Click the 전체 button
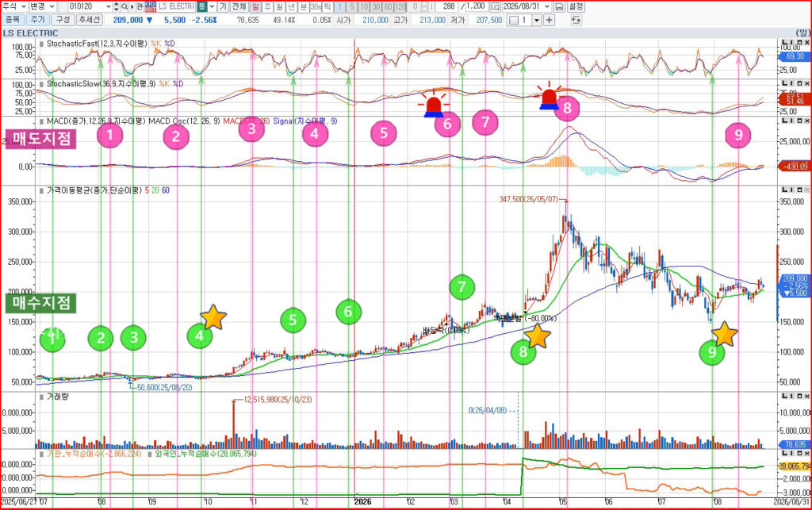 pos(239,6)
